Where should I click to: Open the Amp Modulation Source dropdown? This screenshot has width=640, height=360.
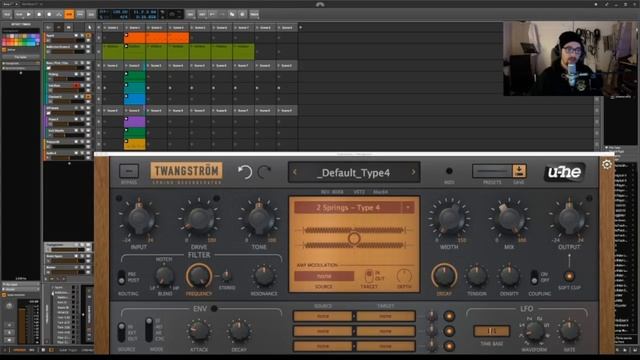(x=324, y=276)
